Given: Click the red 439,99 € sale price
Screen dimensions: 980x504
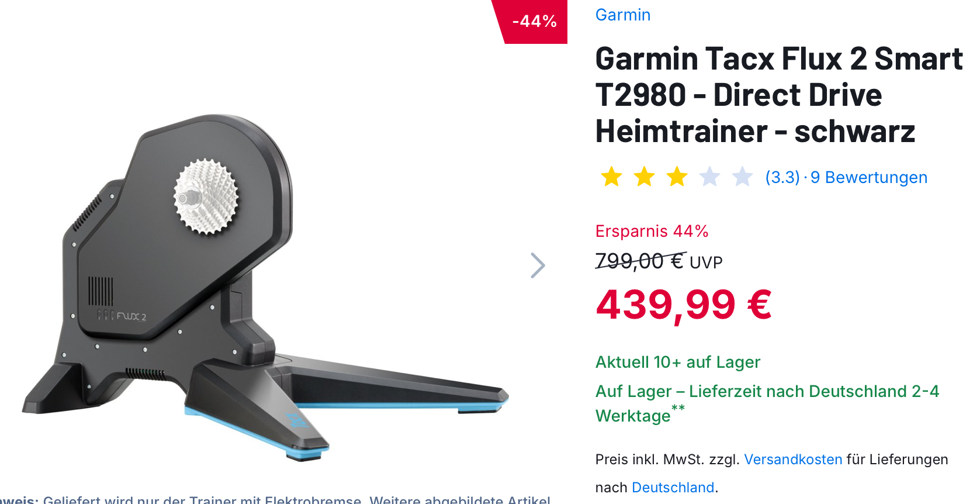Looking at the screenshot, I should point(684,305).
